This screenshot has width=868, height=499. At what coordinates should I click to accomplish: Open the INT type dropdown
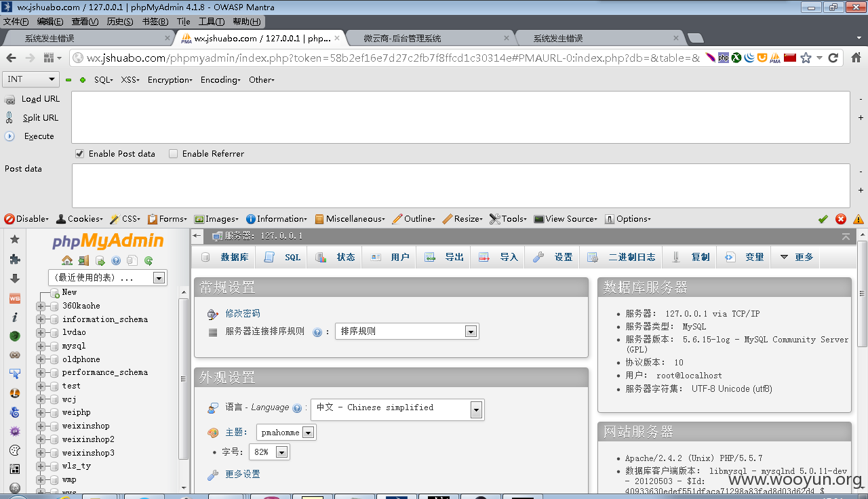pos(31,79)
